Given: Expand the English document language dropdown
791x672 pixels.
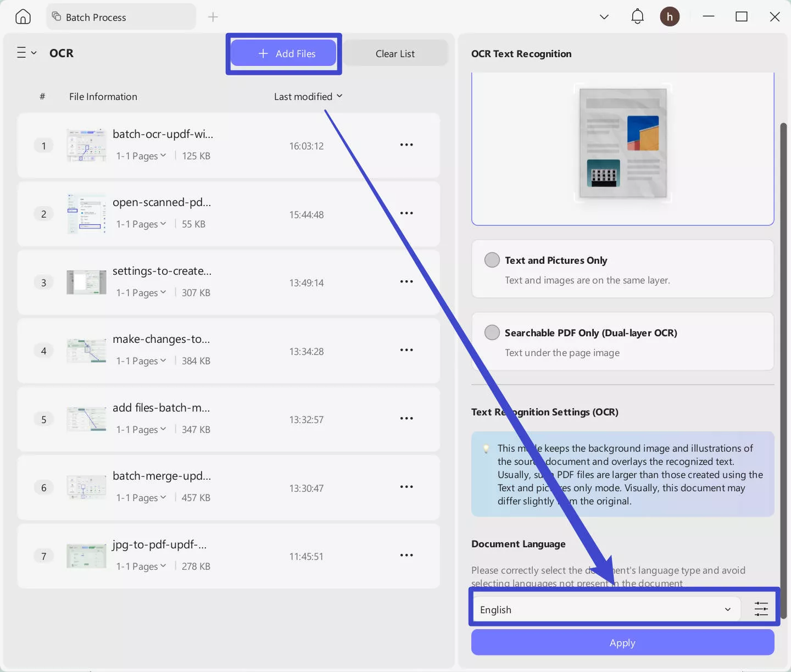Looking at the screenshot, I should coord(606,609).
